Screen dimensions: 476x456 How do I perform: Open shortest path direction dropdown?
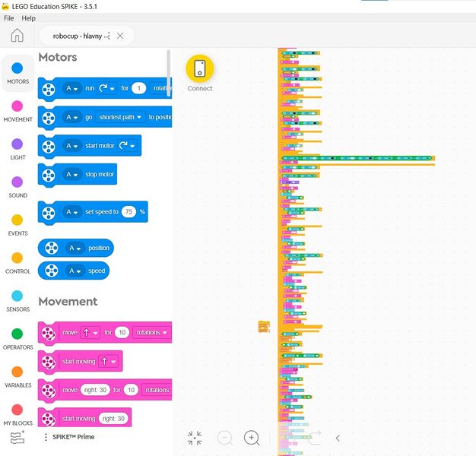120,117
